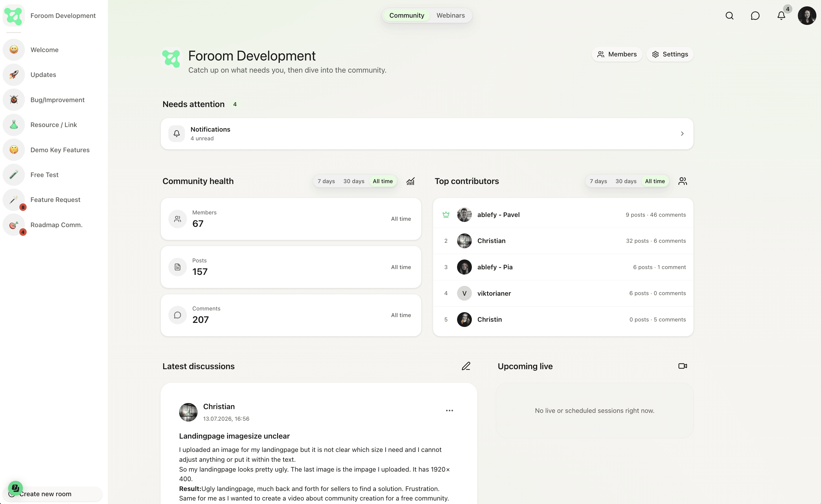Open the Updates rocket room icon
The width and height of the screenshot is (821, 504).
click(14, 75)
